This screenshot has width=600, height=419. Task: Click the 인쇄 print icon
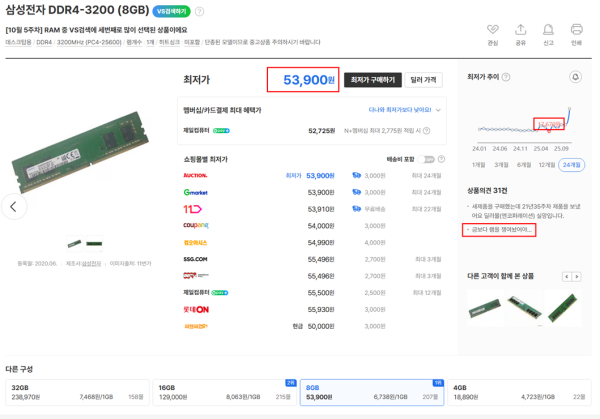(x=576, y=31)
